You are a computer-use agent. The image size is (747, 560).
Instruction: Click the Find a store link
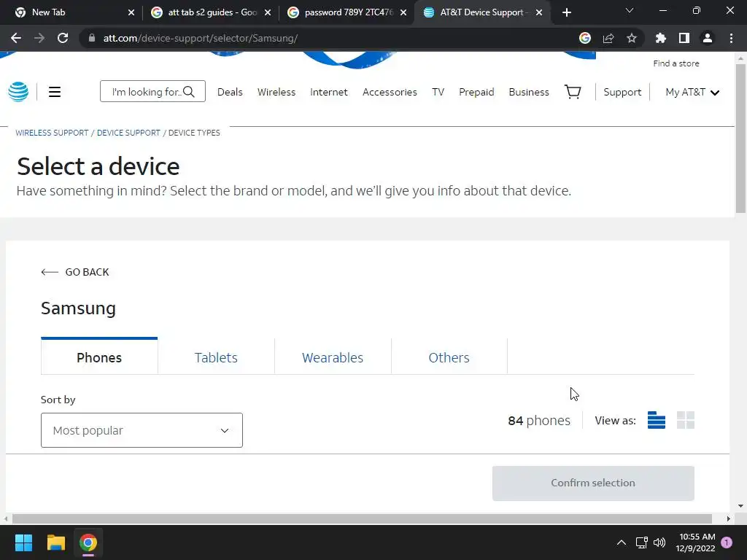click(x=676, y=63)
